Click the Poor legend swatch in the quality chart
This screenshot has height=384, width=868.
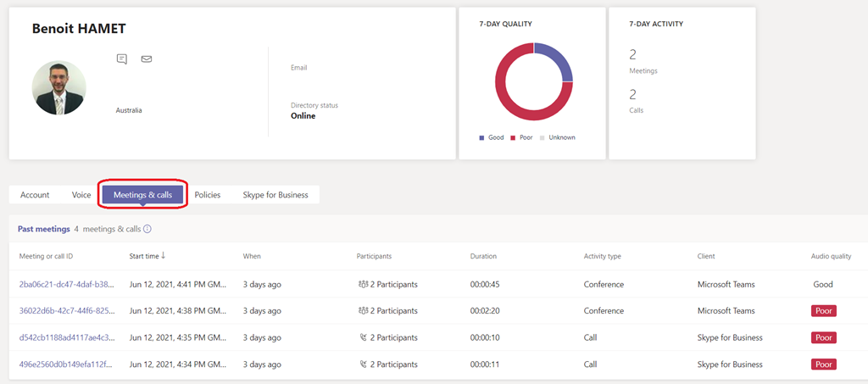[x=513, y=137]
